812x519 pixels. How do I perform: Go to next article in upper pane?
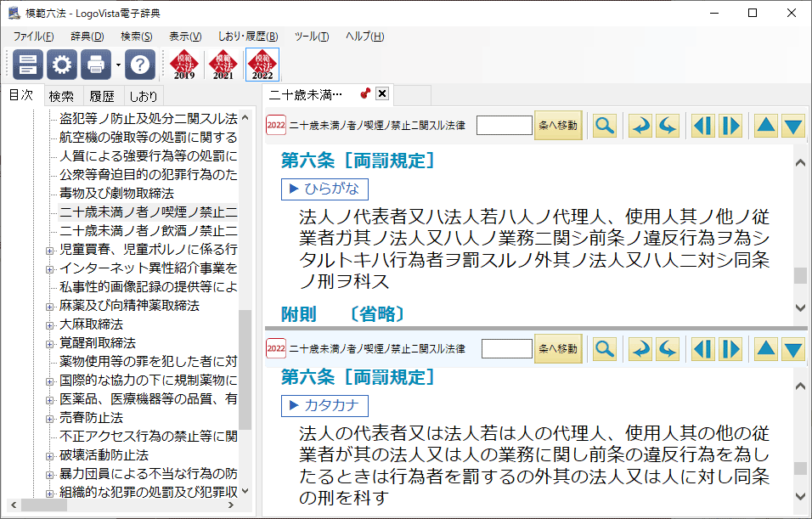tap(730, 126)
